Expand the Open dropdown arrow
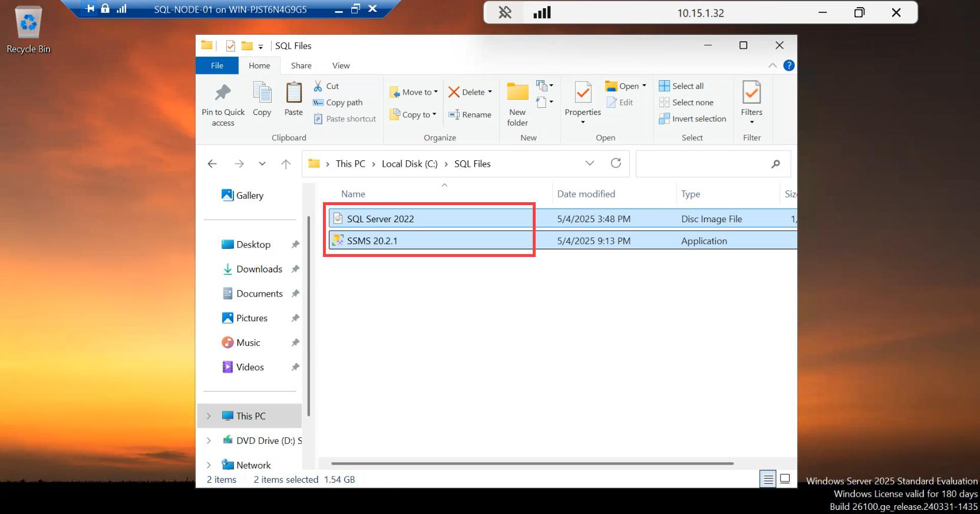Screen dimensions: 980x514 644,86
